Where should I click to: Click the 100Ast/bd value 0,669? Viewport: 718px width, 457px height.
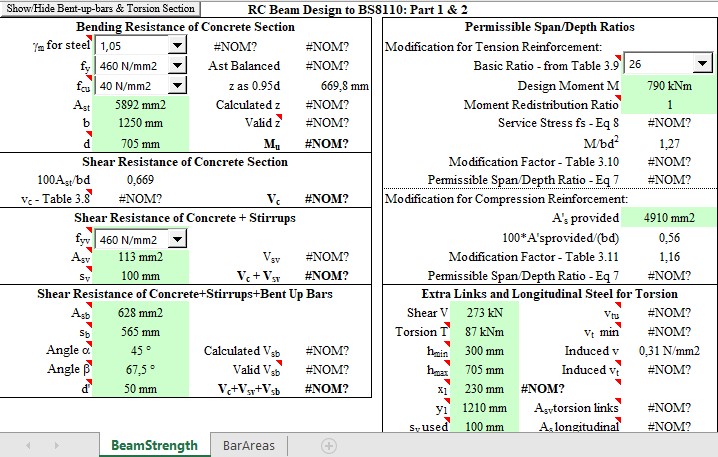click(x=140, y=180)
